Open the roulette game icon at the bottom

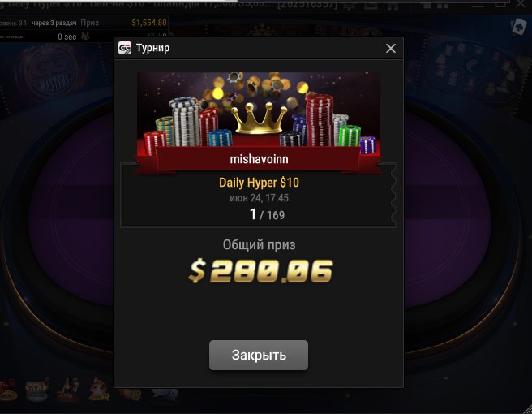tap(7, 390)
